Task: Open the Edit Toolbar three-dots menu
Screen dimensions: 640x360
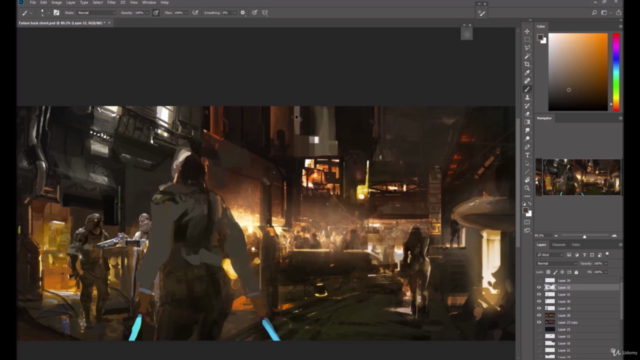Action: point(527,196)
